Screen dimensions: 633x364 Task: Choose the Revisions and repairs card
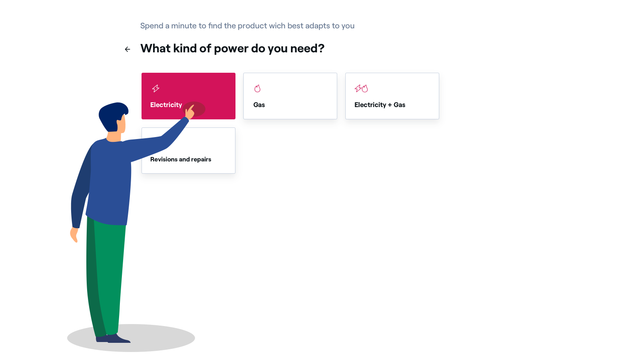[x=188, y=151]
